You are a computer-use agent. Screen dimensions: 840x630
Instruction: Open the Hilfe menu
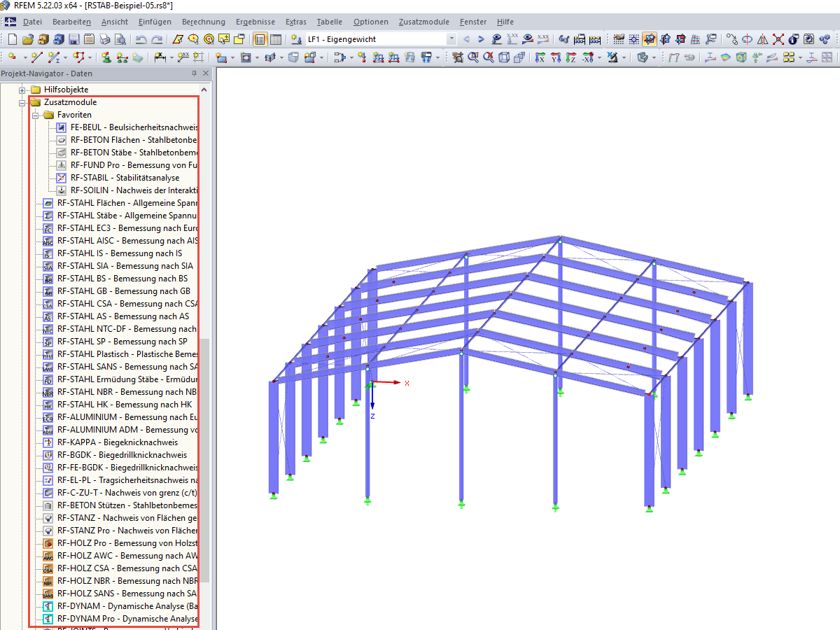505,22
